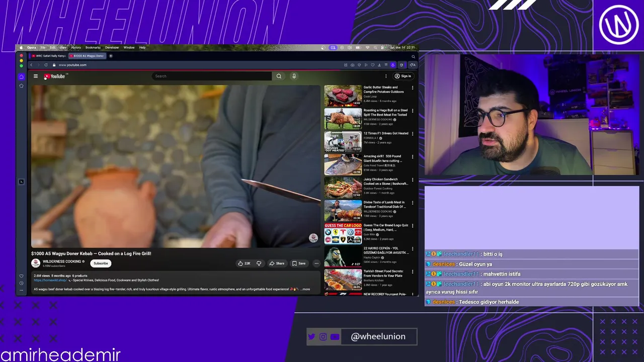Open Opera sidebar bookmarks pentagon icon
This screenshot has height=362, width=644.
click(21, 86)
